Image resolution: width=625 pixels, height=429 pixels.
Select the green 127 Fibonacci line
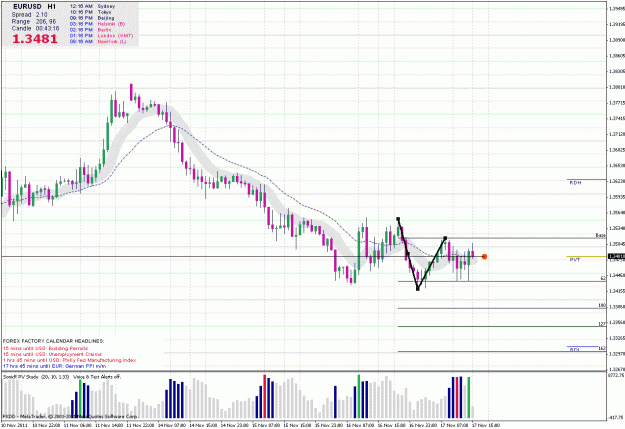pyautogui.click(x=502, y=327)
